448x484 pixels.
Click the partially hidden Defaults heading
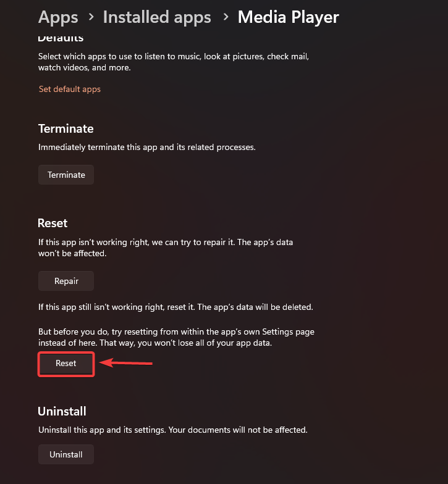pos(61,38)
